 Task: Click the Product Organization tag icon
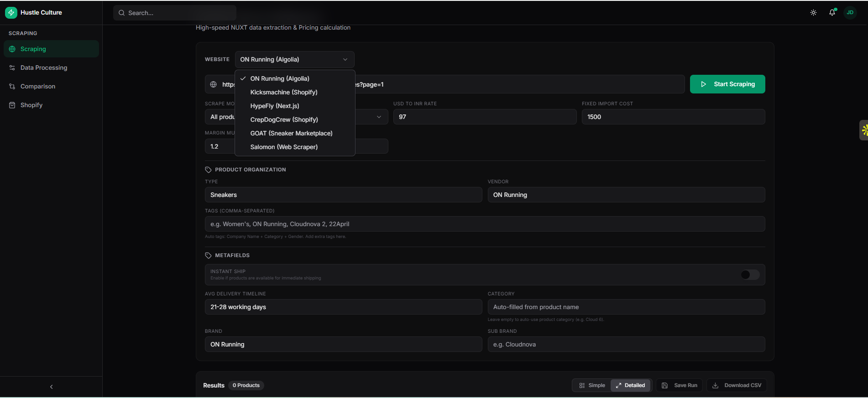[208, 170]
